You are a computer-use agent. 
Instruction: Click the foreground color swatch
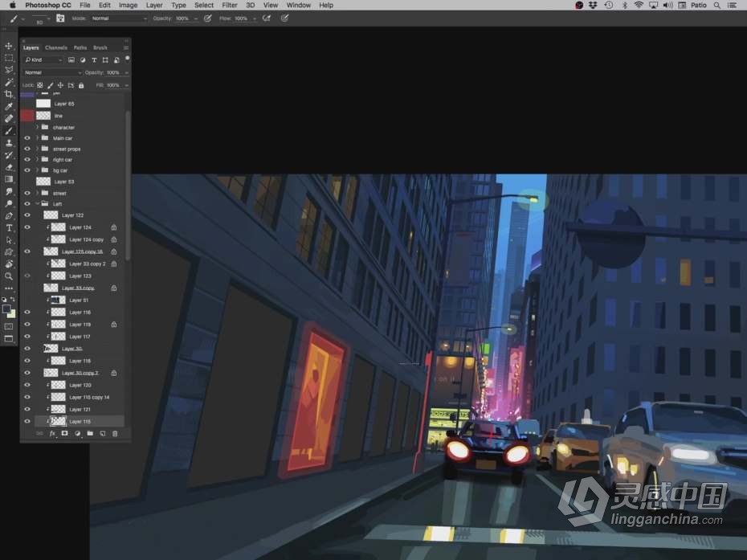tap(6, 309)
